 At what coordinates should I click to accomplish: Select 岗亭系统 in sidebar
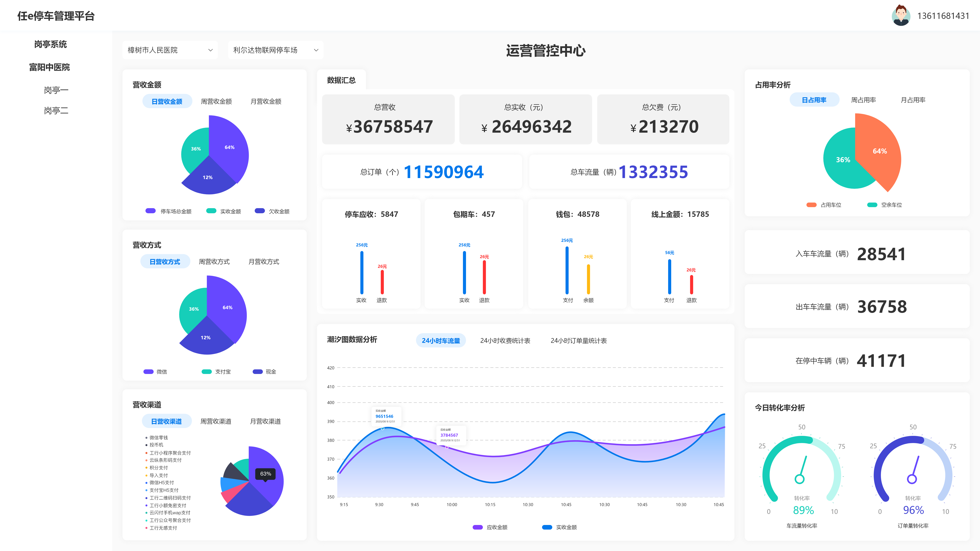pyautogui.click(x=50, y=45)
